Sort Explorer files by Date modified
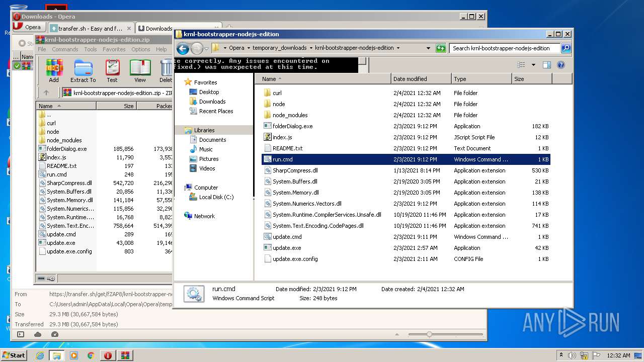 click(x=421, y=79)
